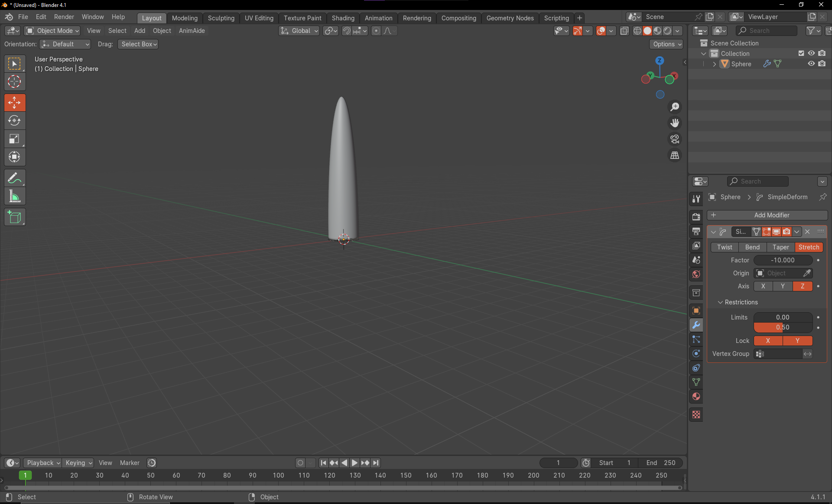
Task: Switch viewport to rendered shading mode
Action: (x=668, y=31)
